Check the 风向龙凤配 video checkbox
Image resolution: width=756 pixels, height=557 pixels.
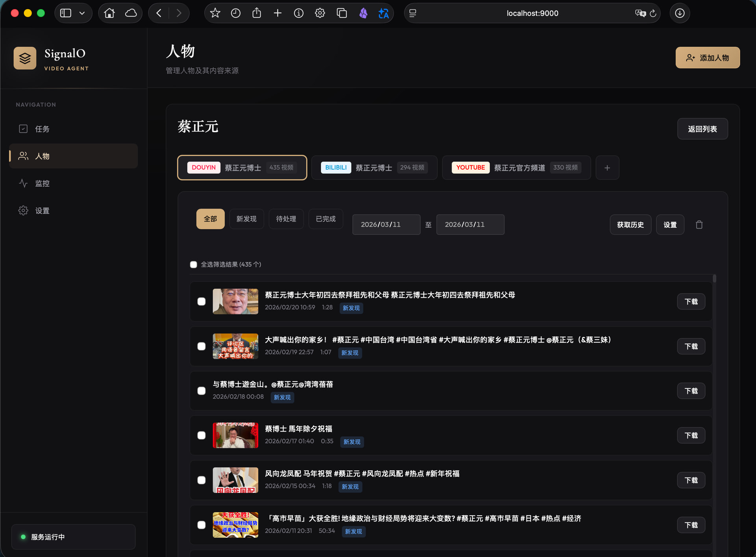(x=201, y=480)
